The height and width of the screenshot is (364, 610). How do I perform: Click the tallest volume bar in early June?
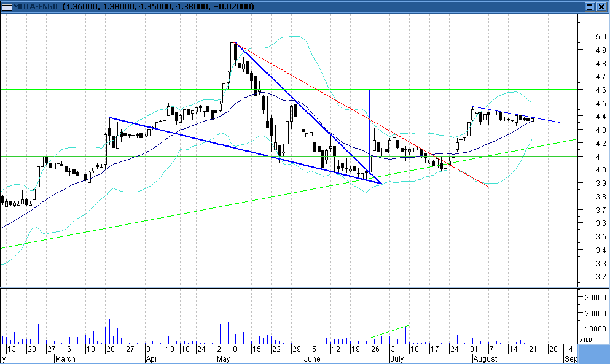307,319
